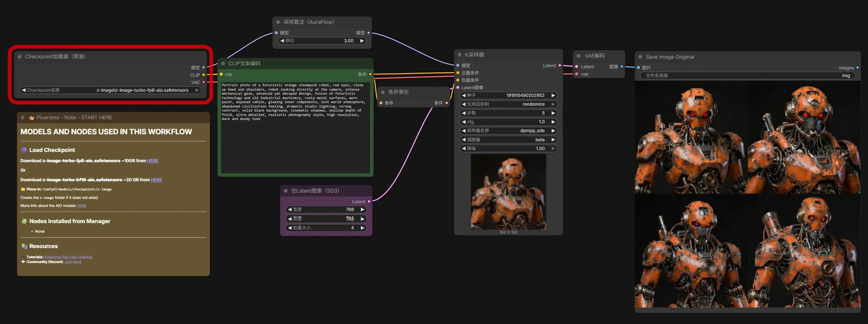The image size is (868, 324).
Task: Collapse the Checkpoint加载器 node using its title dot
Action: [20, 57]
